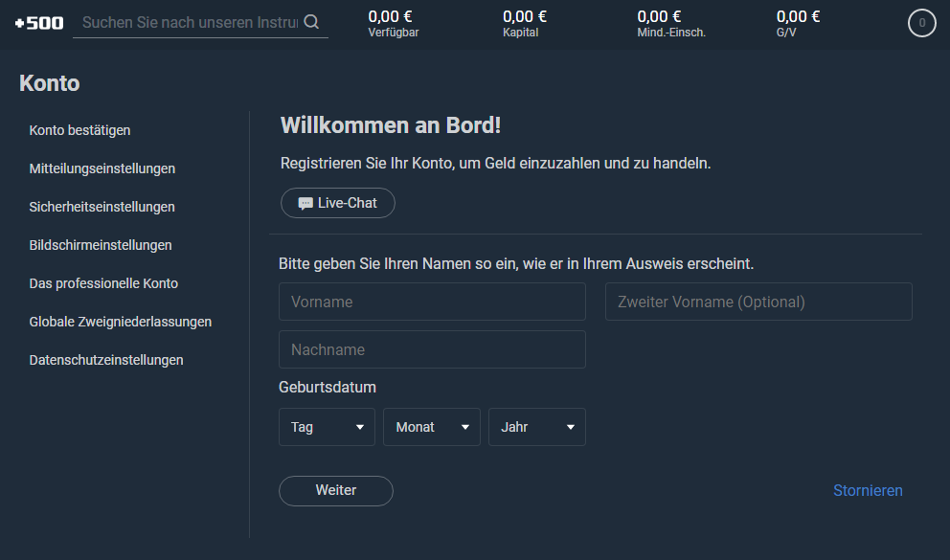This screenshot has height=560, width=950.
Task: Focus the Zweiter Vorname field
Action: (758, 302)
